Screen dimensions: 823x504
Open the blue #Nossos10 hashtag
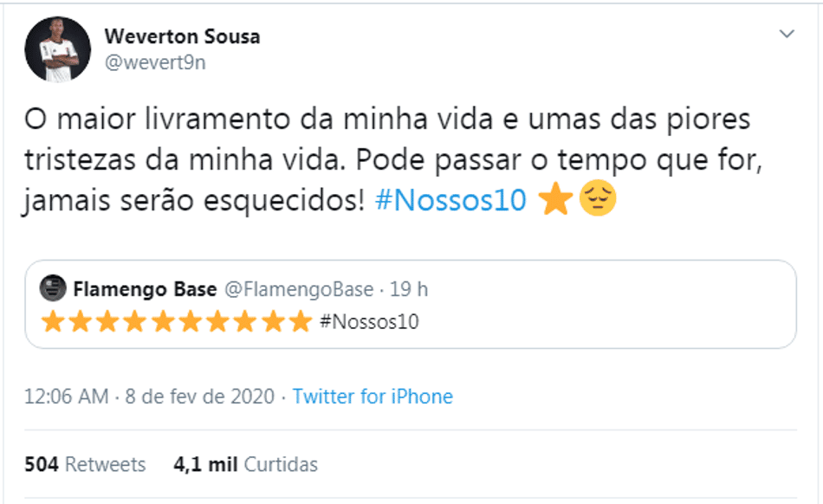[450, 200]
